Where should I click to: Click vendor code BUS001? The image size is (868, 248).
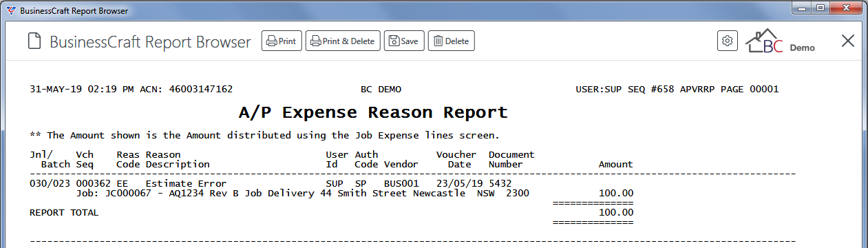coord(401,184)
